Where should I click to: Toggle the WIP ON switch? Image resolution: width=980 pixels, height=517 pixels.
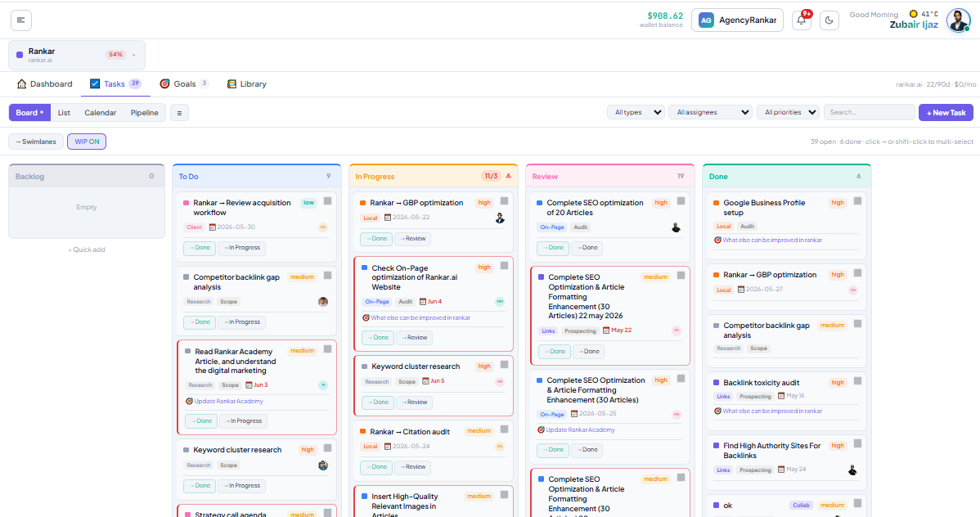87,142
